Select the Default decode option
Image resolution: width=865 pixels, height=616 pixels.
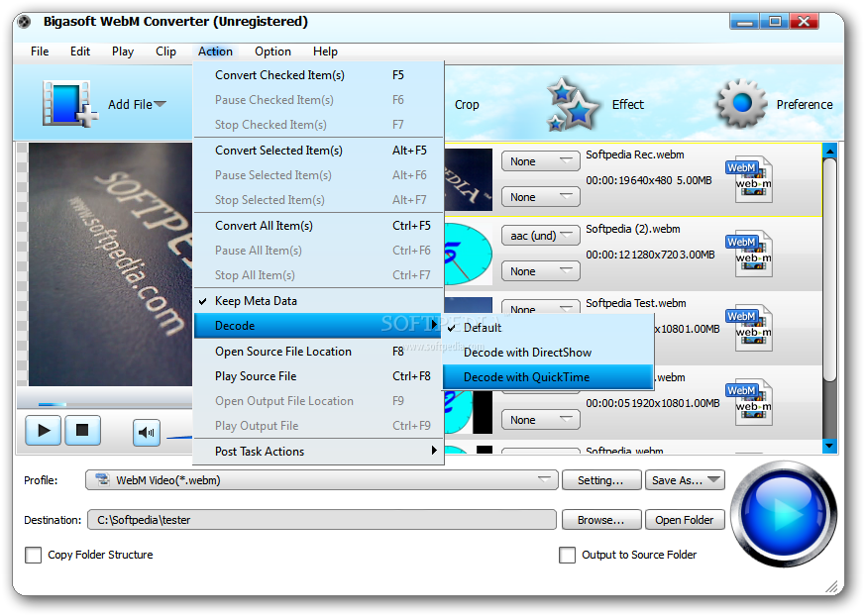[x=548, y=328]
